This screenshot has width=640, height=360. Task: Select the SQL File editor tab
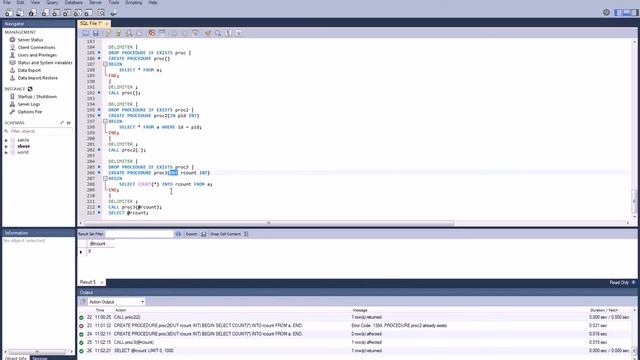91,24
